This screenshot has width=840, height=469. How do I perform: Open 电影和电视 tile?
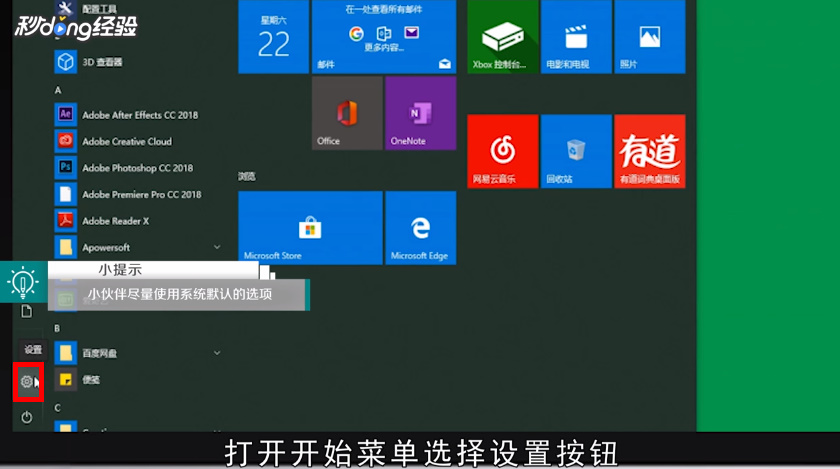click(576, 36)
